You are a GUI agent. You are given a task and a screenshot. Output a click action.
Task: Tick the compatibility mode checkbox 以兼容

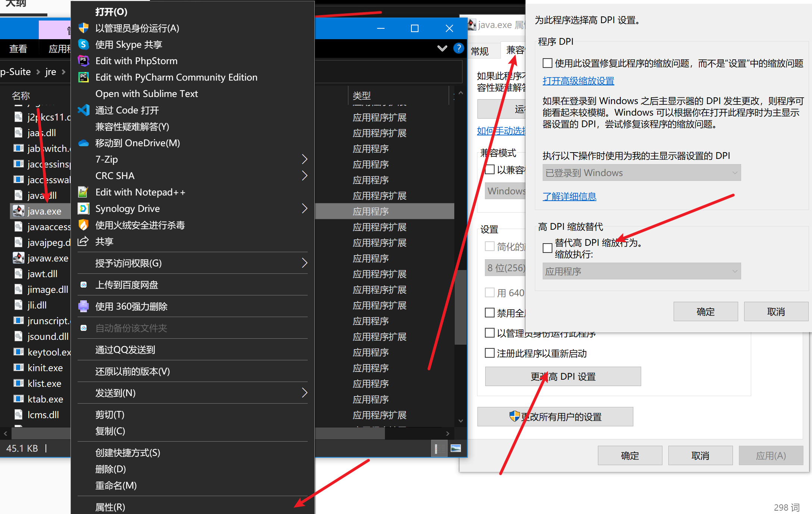point(490,170)
